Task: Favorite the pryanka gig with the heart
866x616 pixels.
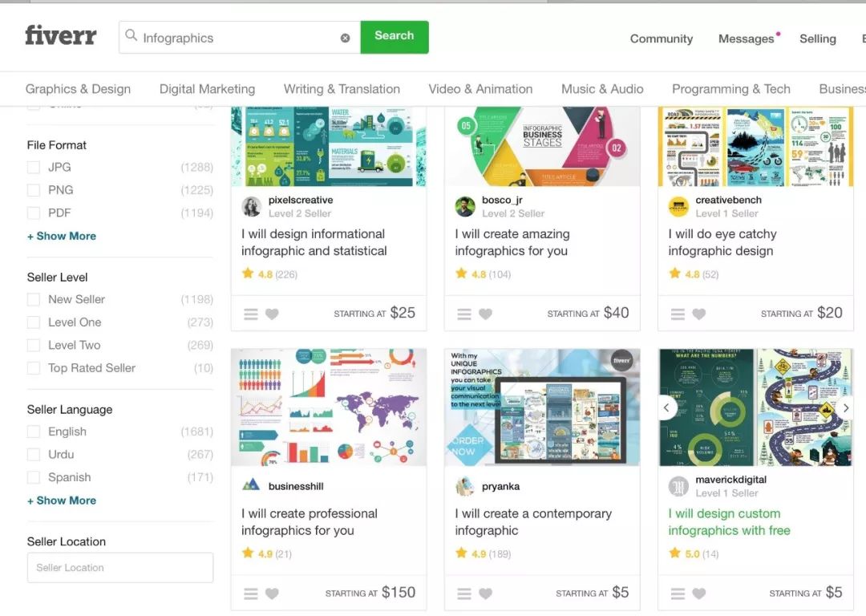Action: pyautogui.click(x=485, y=594)
